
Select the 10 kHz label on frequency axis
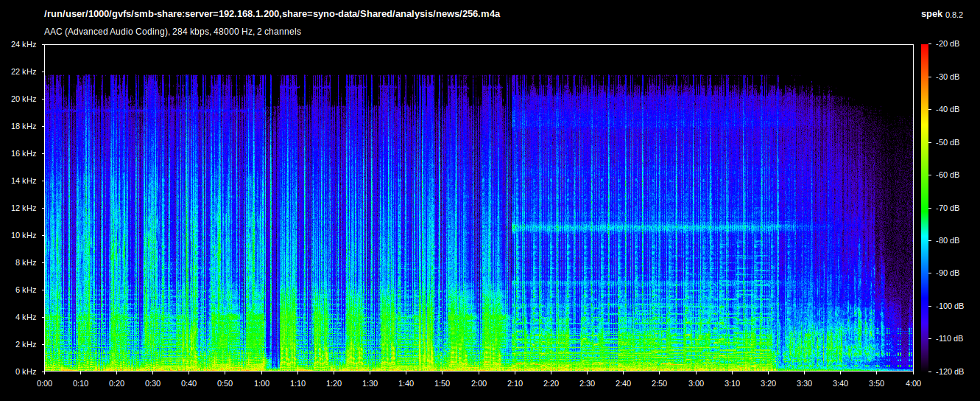point(24,236)
